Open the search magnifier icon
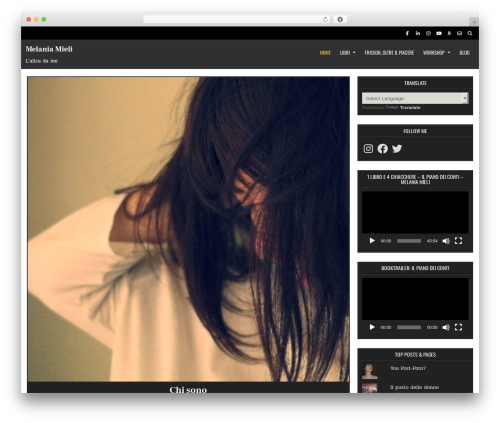 coord(470,33)
